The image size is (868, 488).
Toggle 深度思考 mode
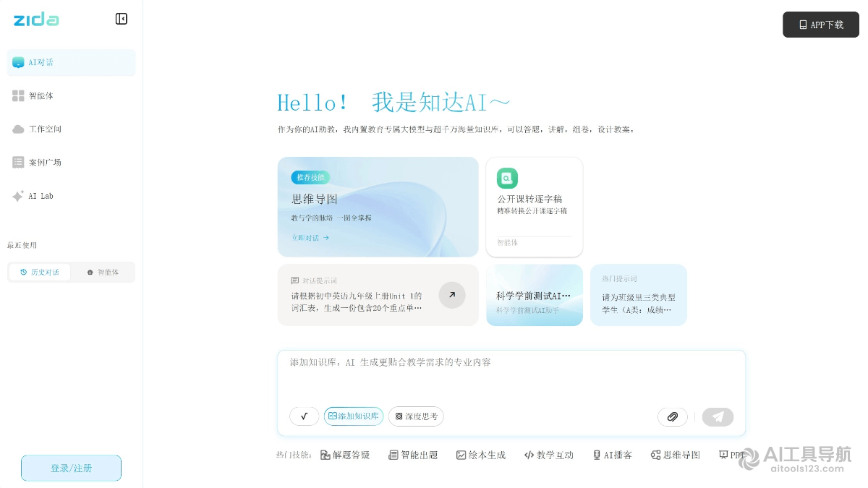[x=416, y=416]
